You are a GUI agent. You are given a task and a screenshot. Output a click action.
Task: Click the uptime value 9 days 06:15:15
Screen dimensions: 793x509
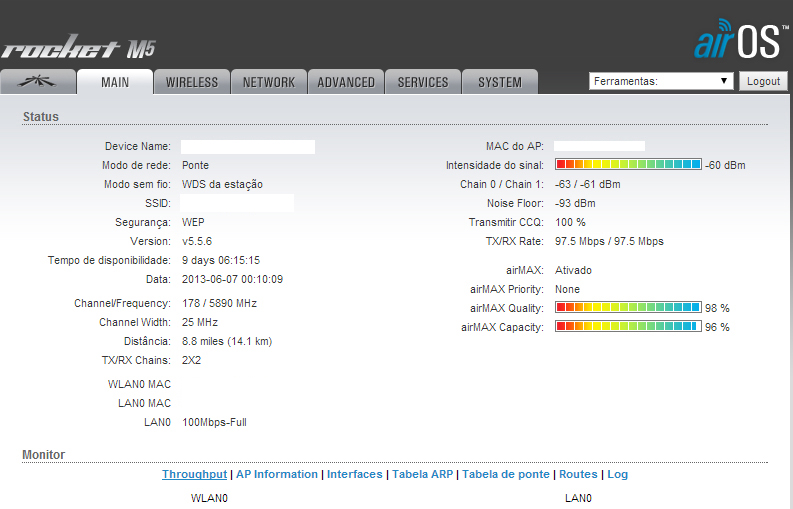[x=221, y=260]
